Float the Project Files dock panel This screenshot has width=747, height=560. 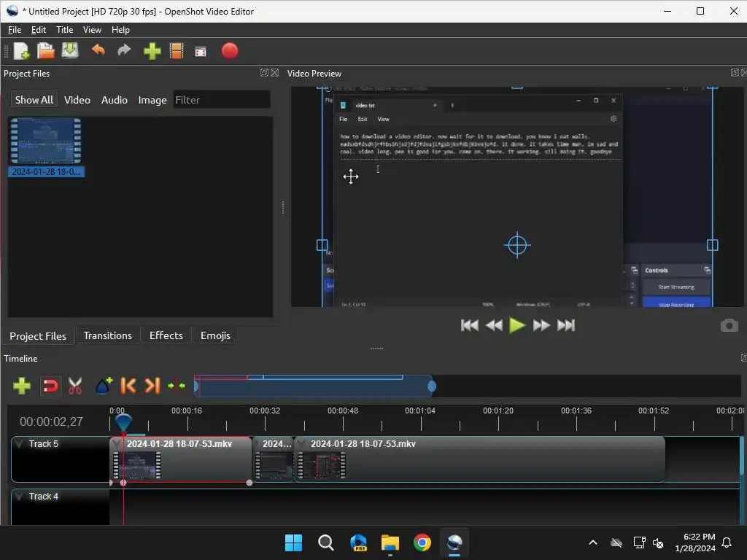pos(264,73)
